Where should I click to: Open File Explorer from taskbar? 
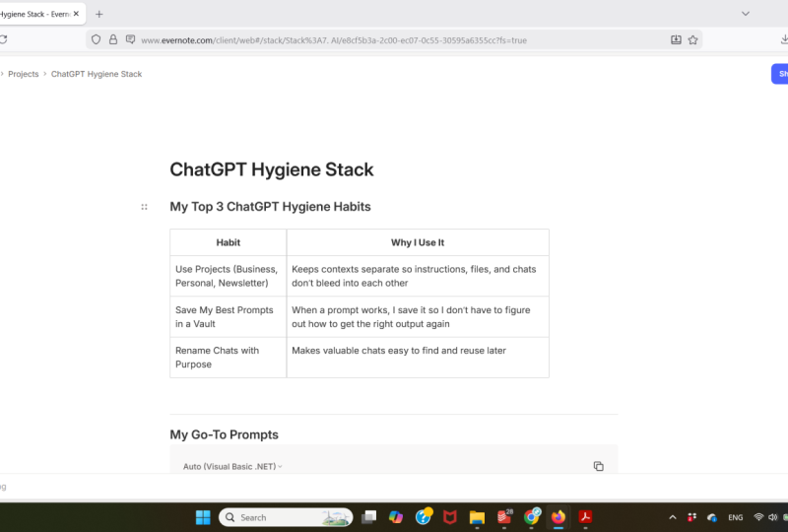tap(477, 517)
